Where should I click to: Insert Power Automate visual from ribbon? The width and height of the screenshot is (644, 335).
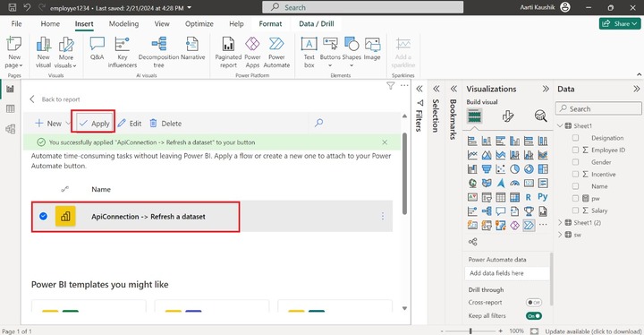point(276,52)
